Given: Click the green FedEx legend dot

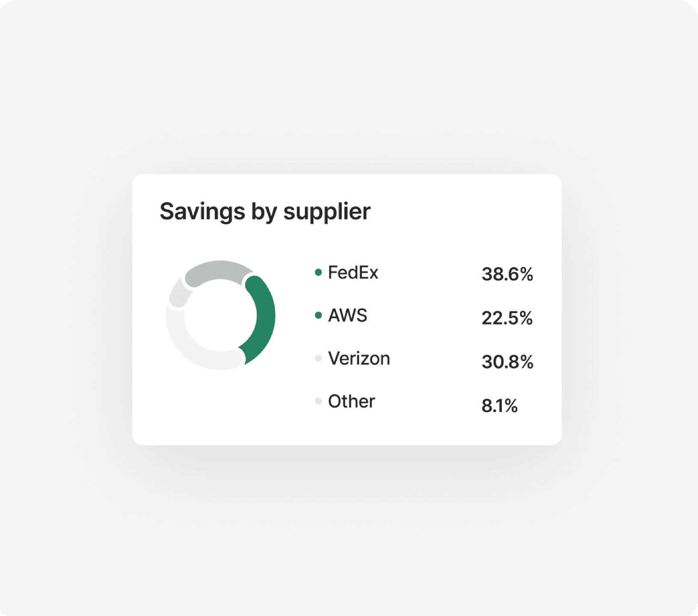Looking at the screenshot, I should pos(318,272).
